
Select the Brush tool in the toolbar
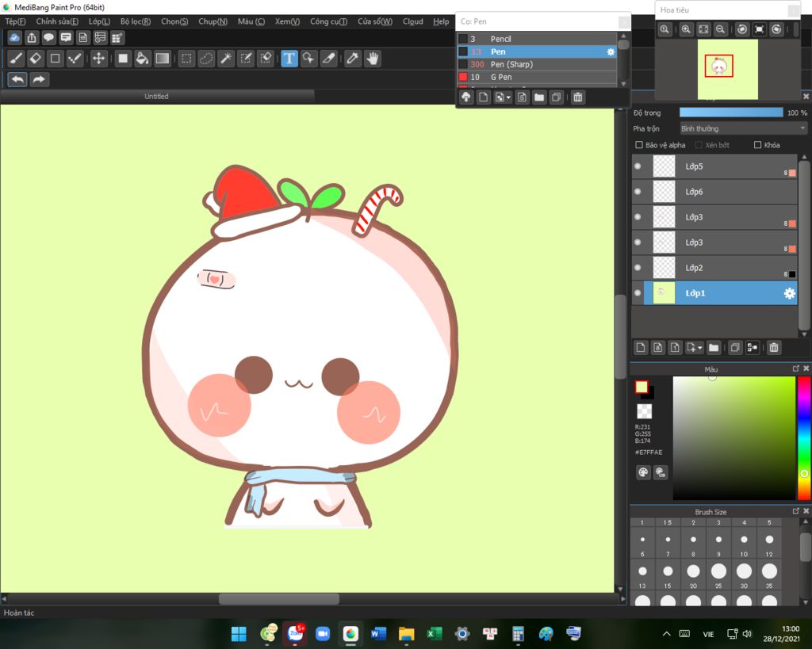(x=16, y=59)
